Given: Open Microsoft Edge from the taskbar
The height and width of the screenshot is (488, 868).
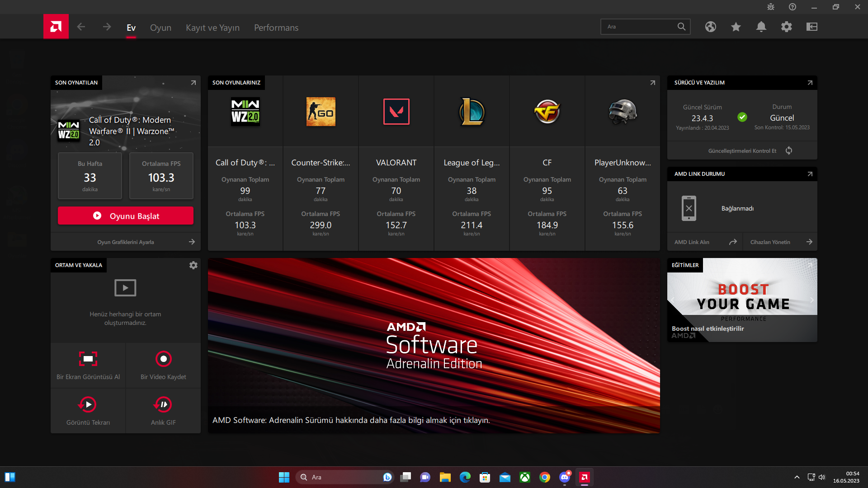Looking at the screenshot, I should 465,477.
